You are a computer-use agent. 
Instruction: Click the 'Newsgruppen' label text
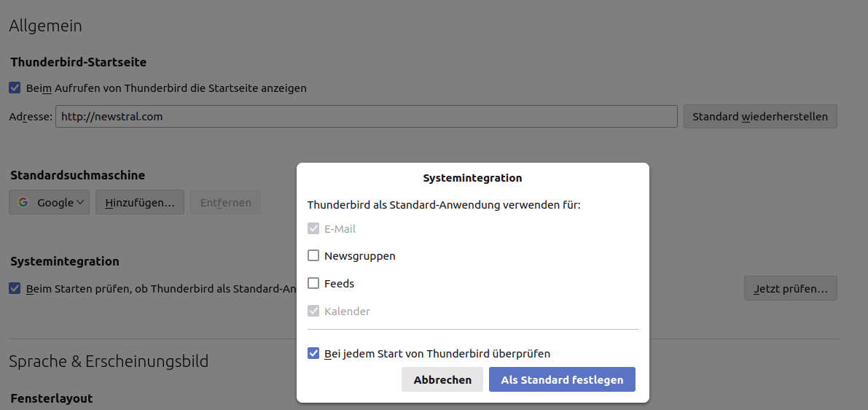point(360,256)
